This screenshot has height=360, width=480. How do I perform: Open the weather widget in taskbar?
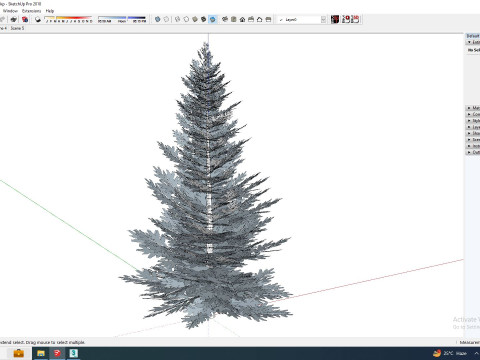(450, 353)
